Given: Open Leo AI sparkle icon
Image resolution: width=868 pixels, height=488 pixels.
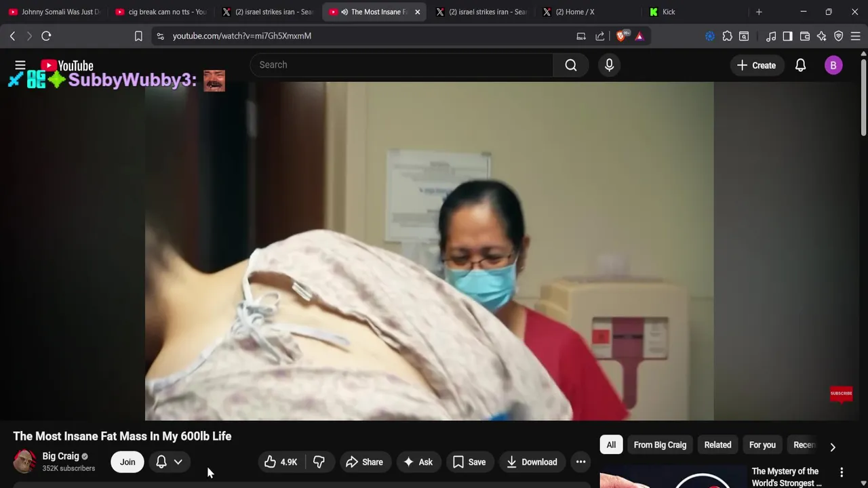Looking at the screenshot, I should (x=822, y=36).
